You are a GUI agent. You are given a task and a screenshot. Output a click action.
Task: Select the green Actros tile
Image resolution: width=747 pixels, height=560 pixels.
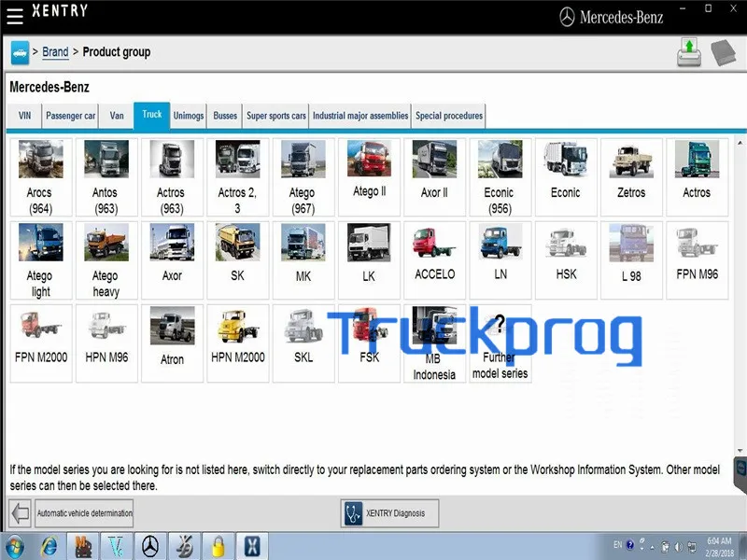coord(697,177)
